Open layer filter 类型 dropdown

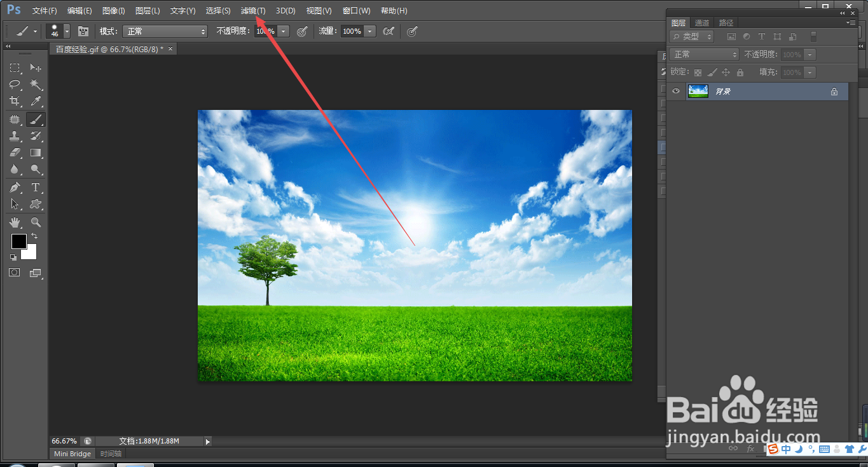click(x=692, y=37)
